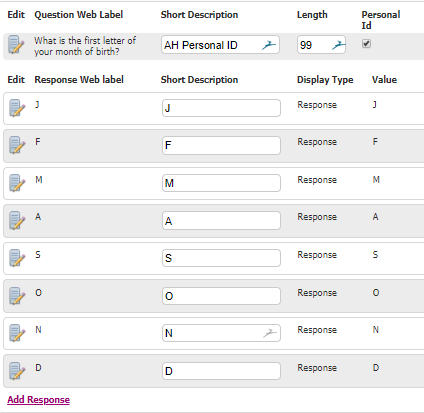Viewport: 424px width, 413px height.
Task: Focus the short description field for M
Action: click(221, 183)
